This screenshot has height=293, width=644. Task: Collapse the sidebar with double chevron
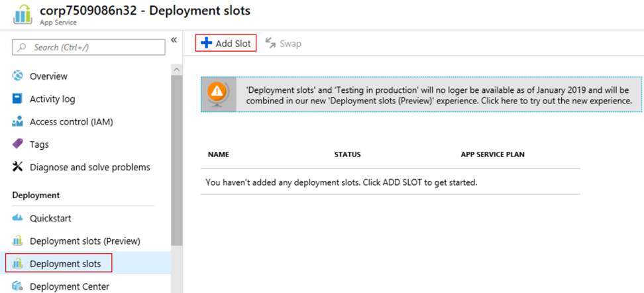click(174, 40)
